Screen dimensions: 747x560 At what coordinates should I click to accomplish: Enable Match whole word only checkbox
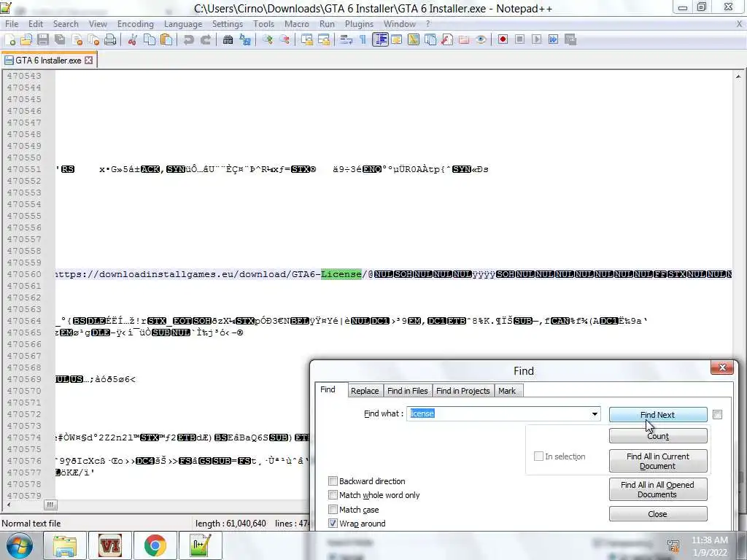click(x=333, y=495)
